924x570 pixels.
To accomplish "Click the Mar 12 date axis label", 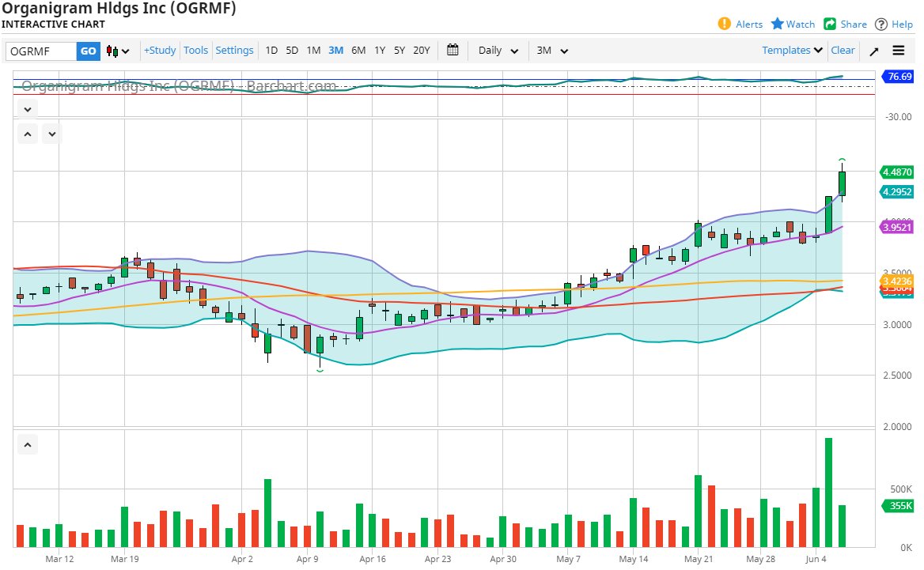I will [x=59, y=559].
